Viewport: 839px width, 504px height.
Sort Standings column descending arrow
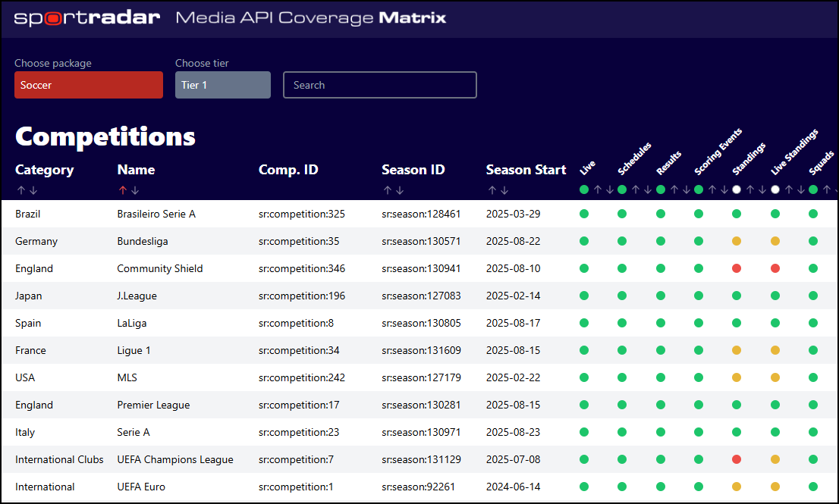click(x=762, y=189)
